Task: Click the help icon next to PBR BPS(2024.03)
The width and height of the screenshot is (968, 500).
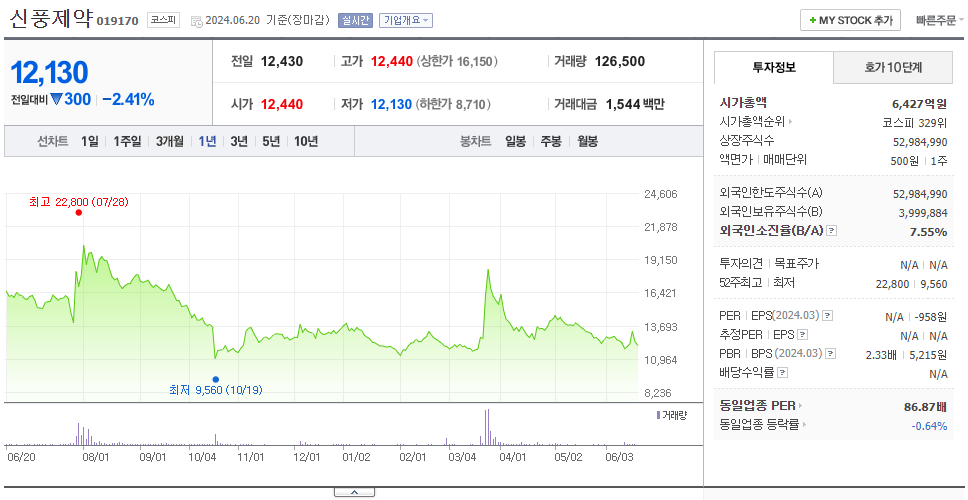Action: (x=832, y=354)
